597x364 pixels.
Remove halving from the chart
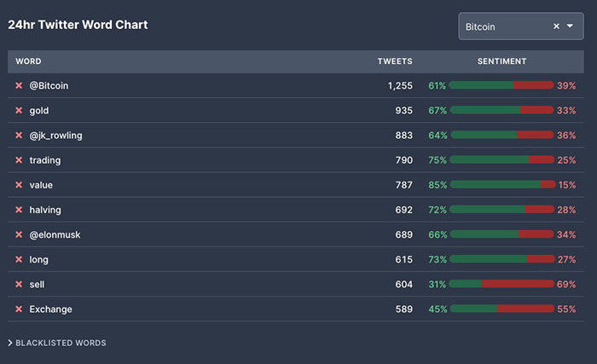[19, 210]
